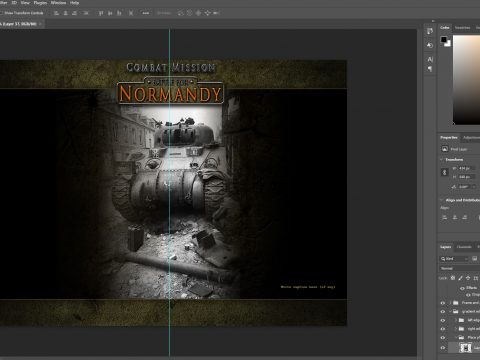This screenshot has height=360, width=480.
Task: Filter layers by pixel layers icon
Action: coord(475,259)
